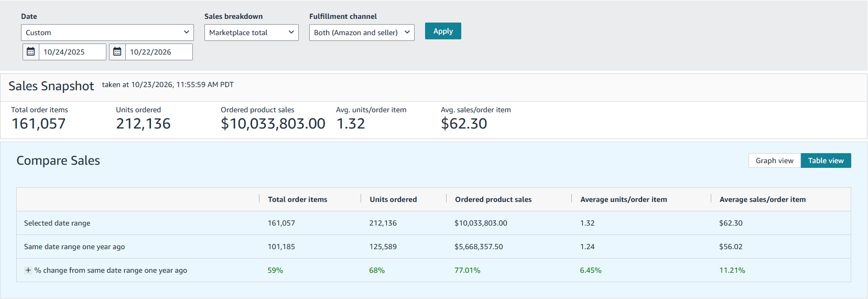Viewport: 868px width, 299px height.
Task: Click the 6.45% change value
Action: 591,270
